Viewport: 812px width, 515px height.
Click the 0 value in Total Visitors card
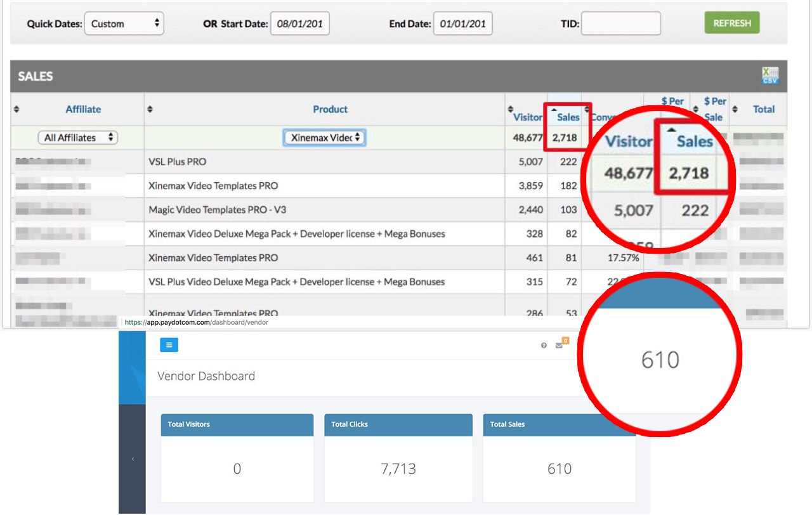pos(237,469)
